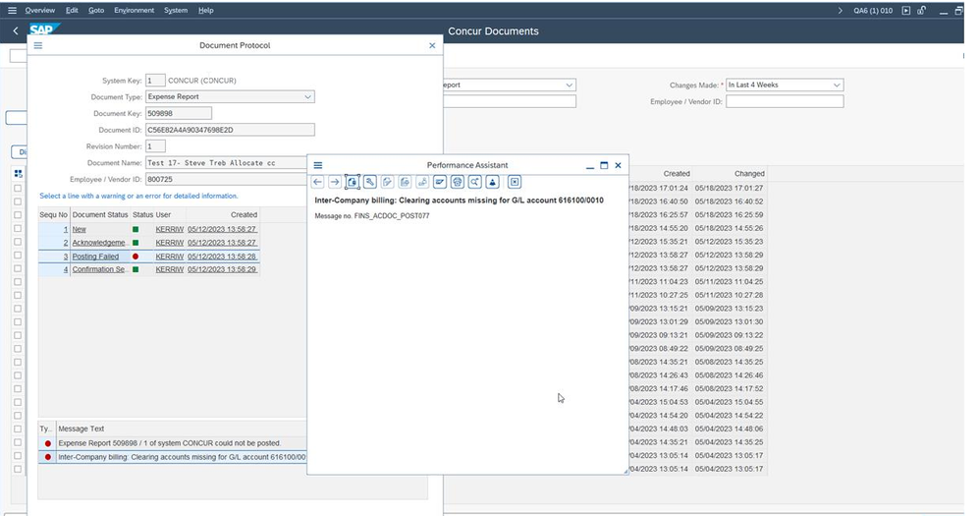
Task: Click the Document Status column header
Action: 100,214
